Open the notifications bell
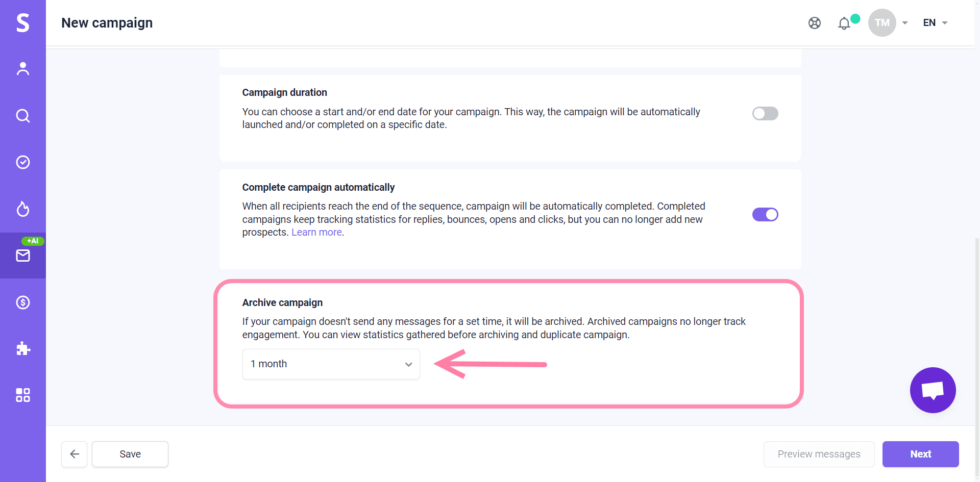 coord(844,23)
